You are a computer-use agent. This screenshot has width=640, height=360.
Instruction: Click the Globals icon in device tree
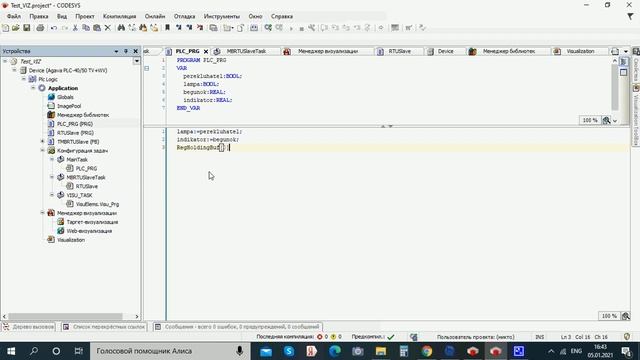[x=51, y=97]
